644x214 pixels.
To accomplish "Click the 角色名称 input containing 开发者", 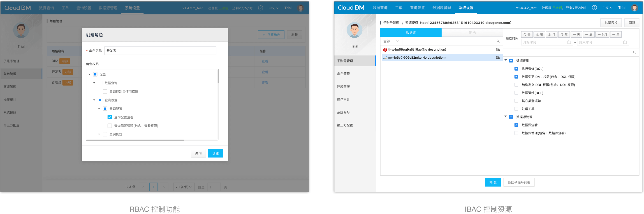I will click(x=160, y=51).
